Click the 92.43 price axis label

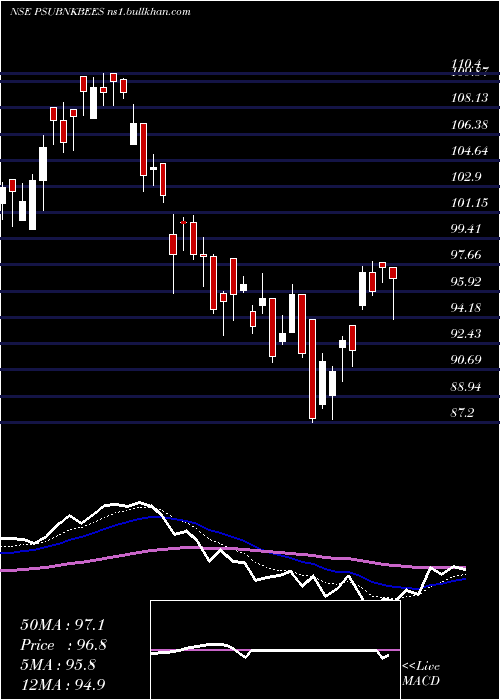click(467, 334)
